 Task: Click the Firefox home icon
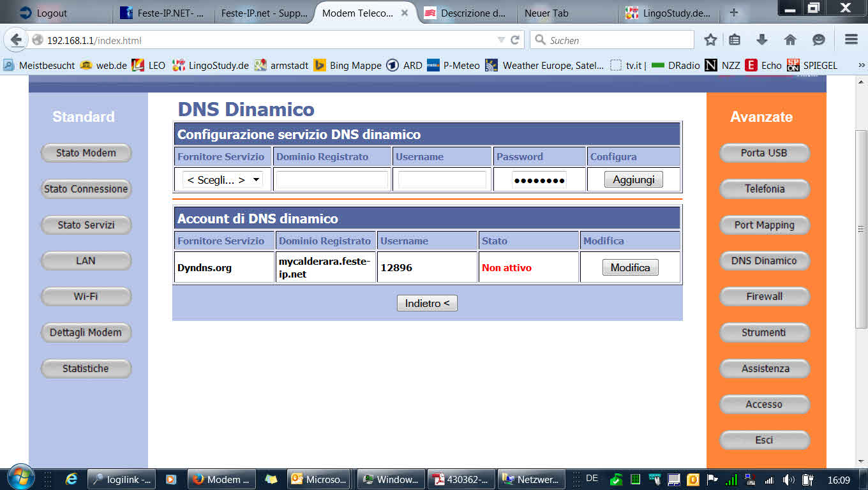point(790,39)
